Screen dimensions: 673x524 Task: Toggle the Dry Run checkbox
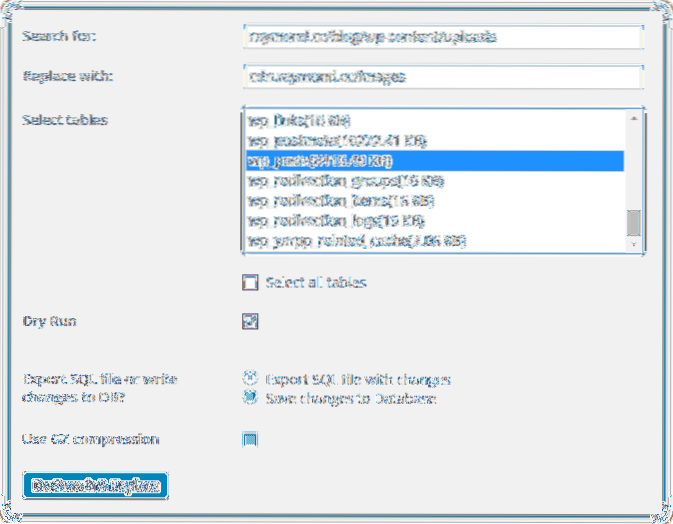tap(251, 322)
